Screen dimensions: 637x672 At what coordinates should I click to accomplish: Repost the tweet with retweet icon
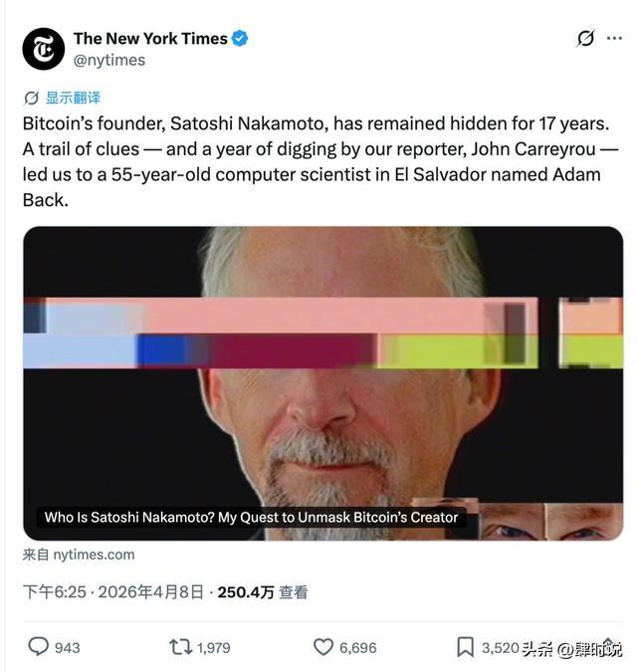[180, 647]
